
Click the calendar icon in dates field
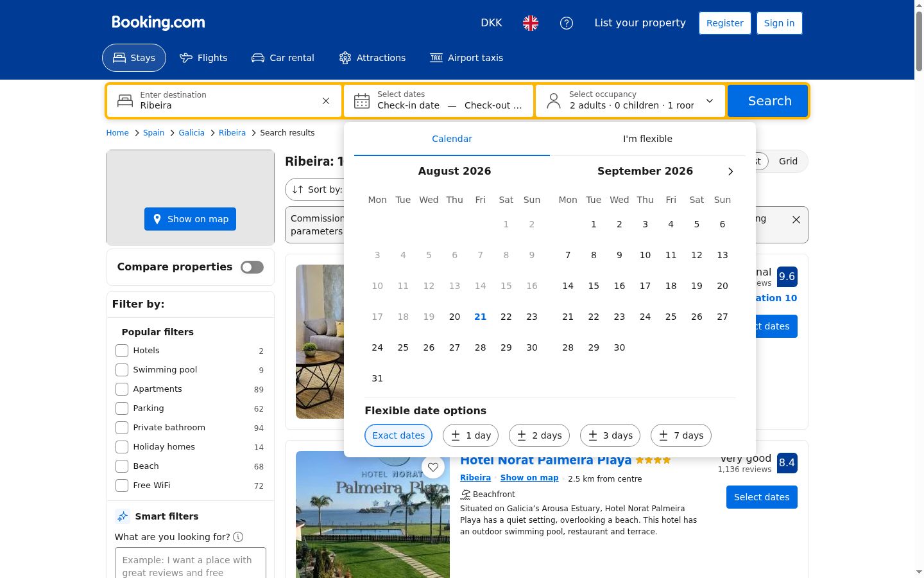point(362,101)
